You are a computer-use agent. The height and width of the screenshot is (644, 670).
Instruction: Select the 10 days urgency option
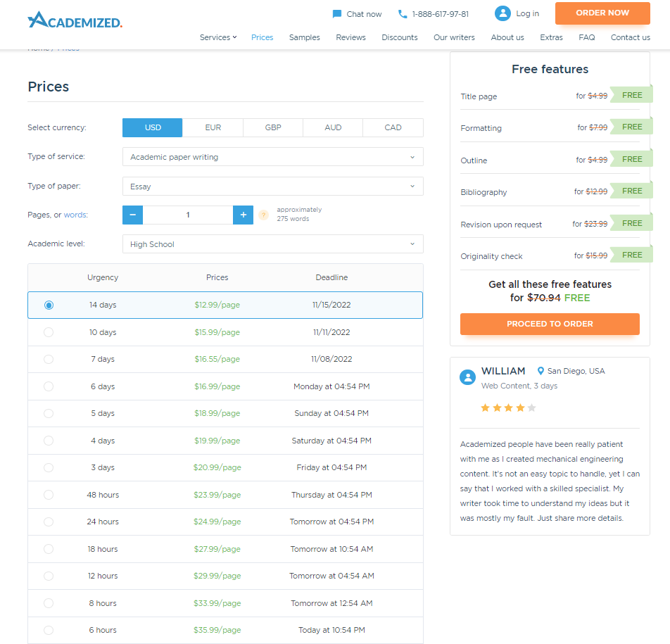[x=49, y=332]
